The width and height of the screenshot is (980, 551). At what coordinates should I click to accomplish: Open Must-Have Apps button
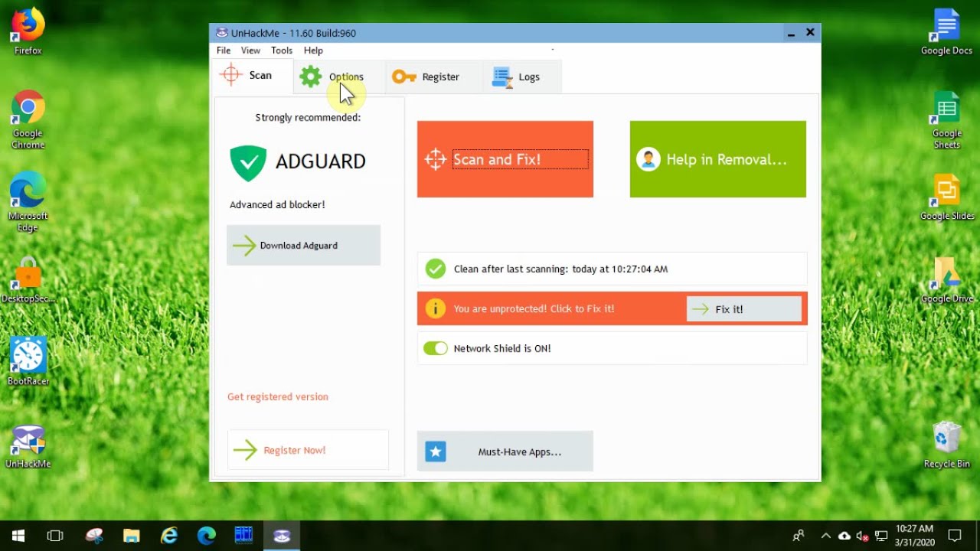point(505,452)
